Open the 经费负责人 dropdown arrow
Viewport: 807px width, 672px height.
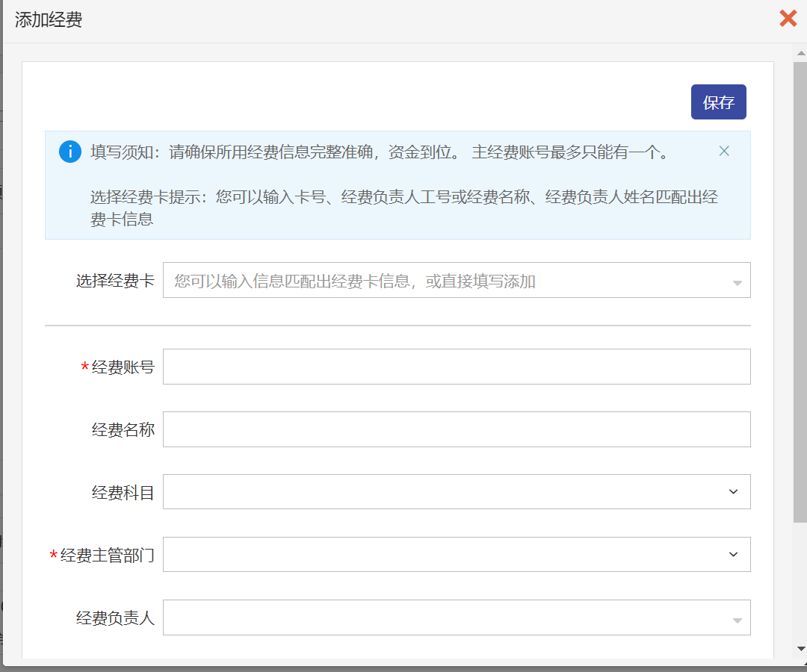click(737, 620)
